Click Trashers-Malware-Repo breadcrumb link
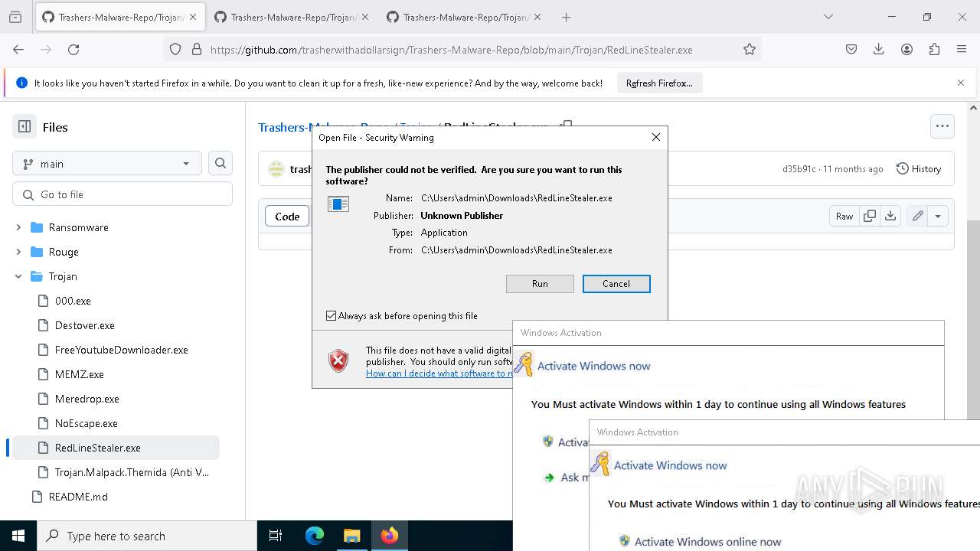Viewport: 980px width, 551px height. (x=285, y=127)
